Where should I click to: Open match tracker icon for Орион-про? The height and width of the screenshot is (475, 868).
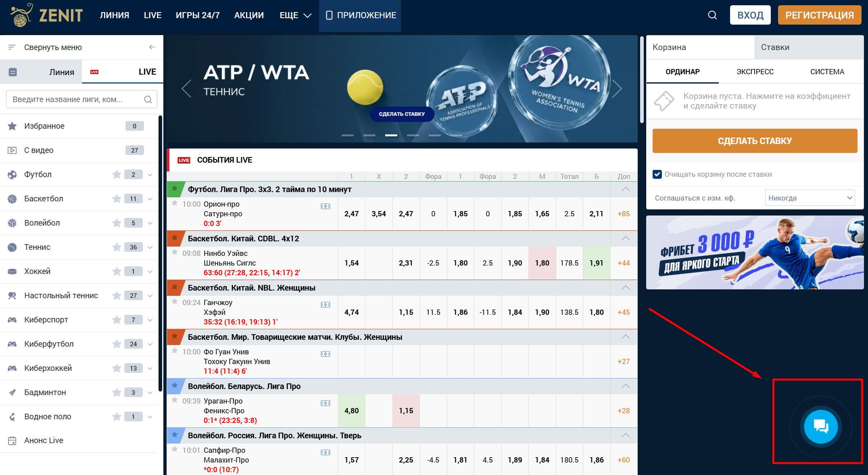click(325, 206)
